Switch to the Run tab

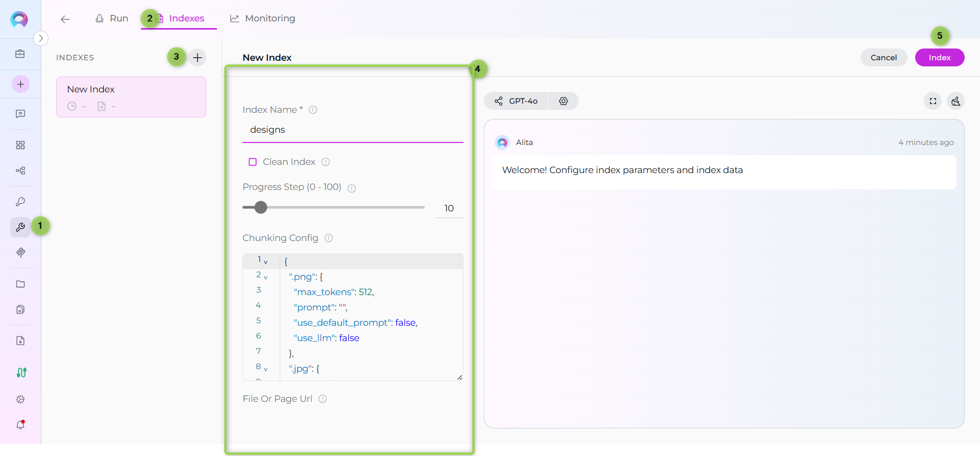(x=112, y=18)
